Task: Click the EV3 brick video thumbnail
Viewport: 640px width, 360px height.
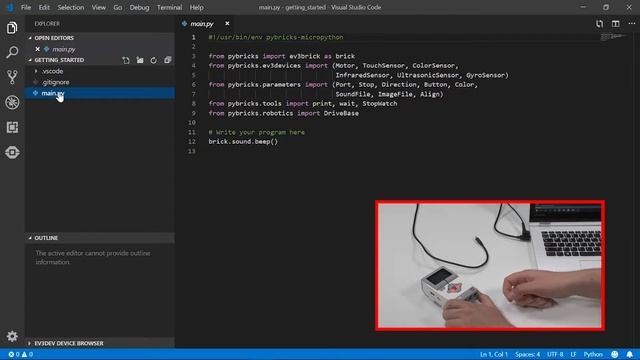Action: (x=490, y=265)
